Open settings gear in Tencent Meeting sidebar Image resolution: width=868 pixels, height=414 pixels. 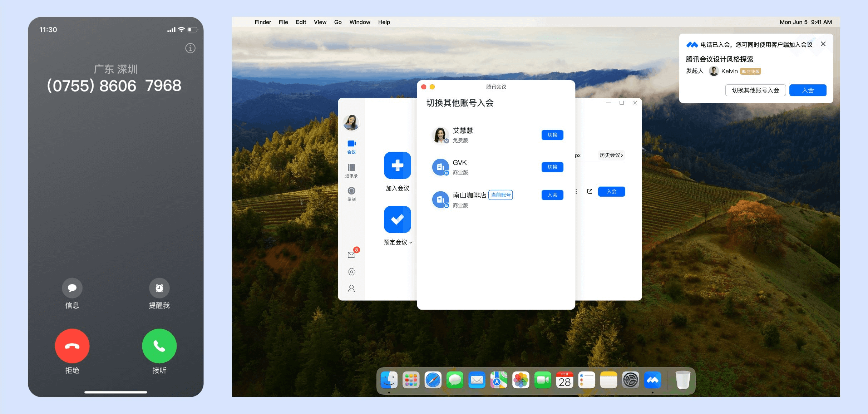click(x=351, y=272)
